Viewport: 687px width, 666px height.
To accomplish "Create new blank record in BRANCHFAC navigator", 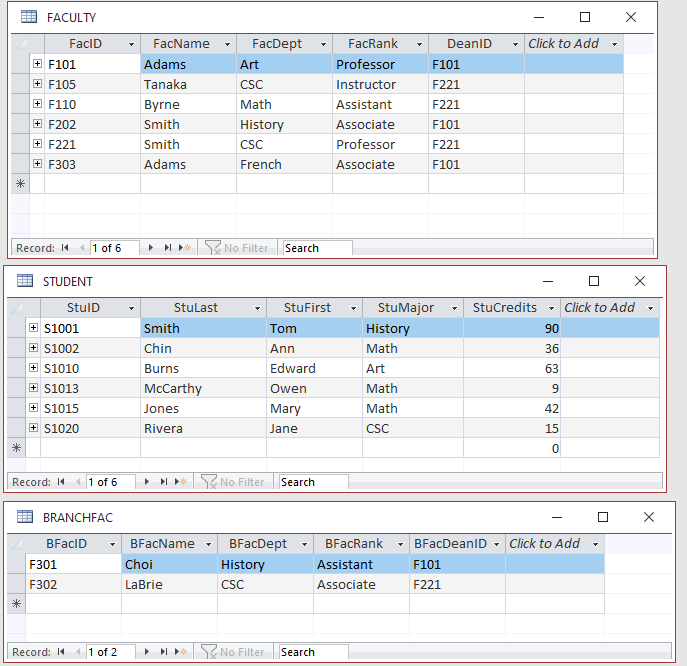I will pyautogui.click(x=181, y=652).
